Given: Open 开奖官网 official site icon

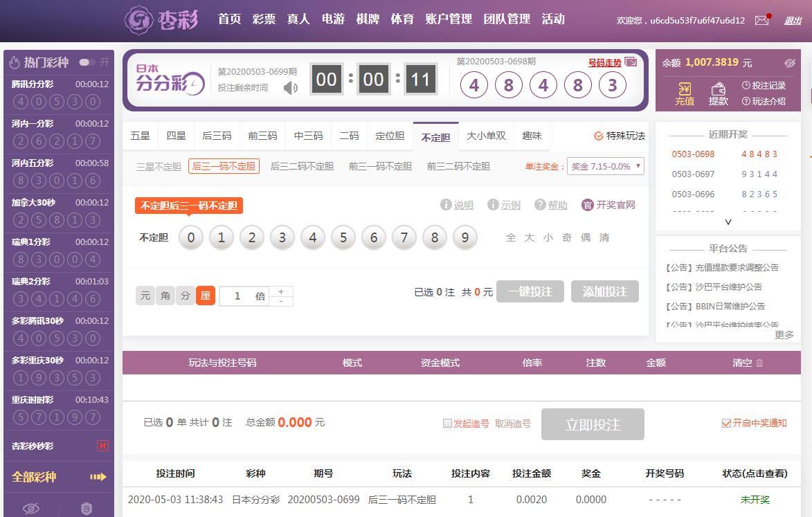Looking at the screenshot, I should (587, 205).
